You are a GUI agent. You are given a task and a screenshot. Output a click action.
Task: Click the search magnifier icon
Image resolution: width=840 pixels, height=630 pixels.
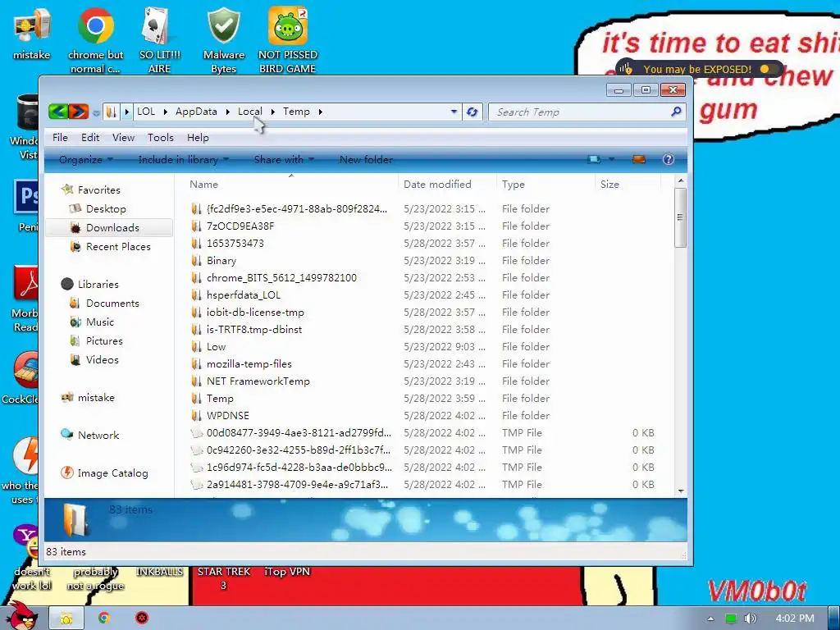point(676,112)
